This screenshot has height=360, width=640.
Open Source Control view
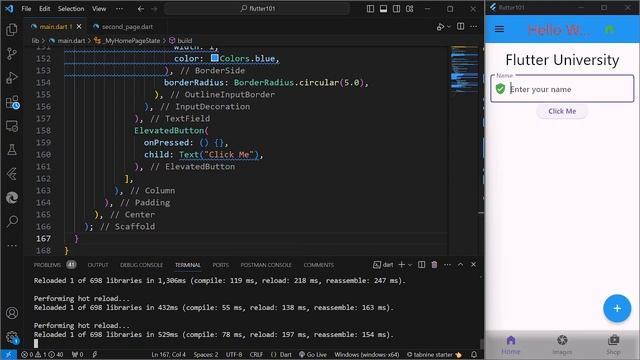tap(12, 53)
